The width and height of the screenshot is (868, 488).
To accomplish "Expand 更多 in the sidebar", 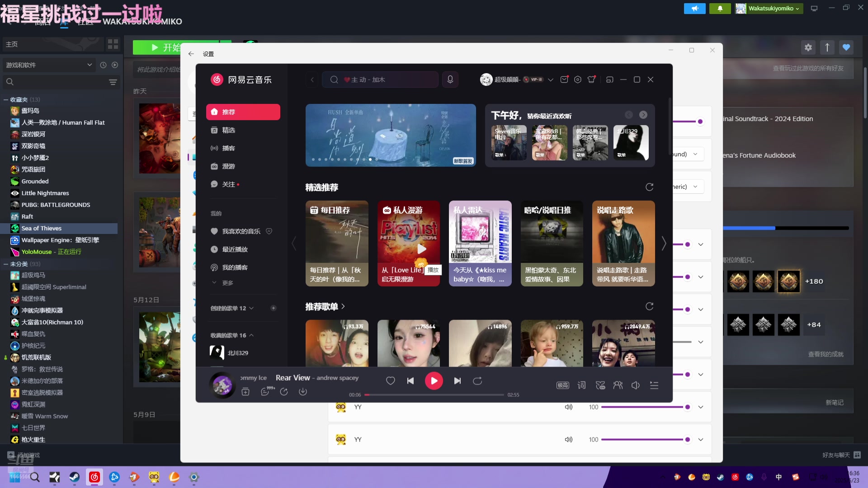I will coord(223,283).
